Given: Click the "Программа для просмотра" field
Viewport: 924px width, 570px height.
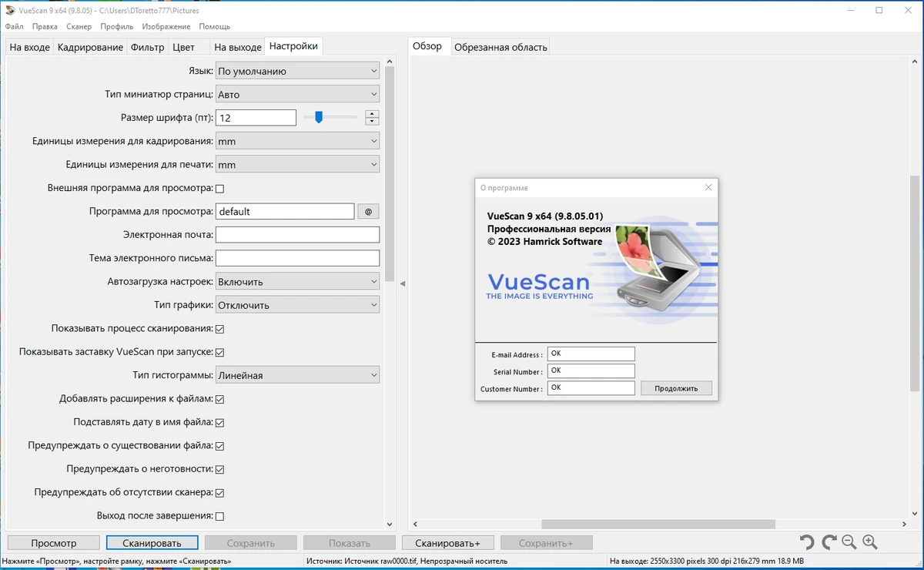Looking at the screenshot, I should tap(285, 211).
